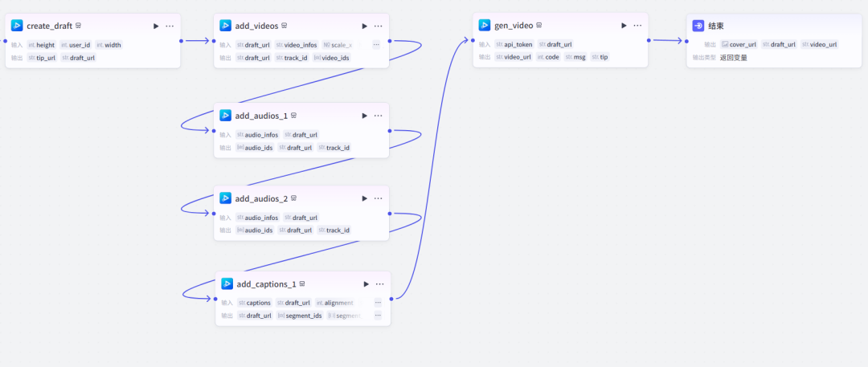Screen dimensions: 868x367
Task: Select the create_draft node title
Action: (x=49, y=26)
